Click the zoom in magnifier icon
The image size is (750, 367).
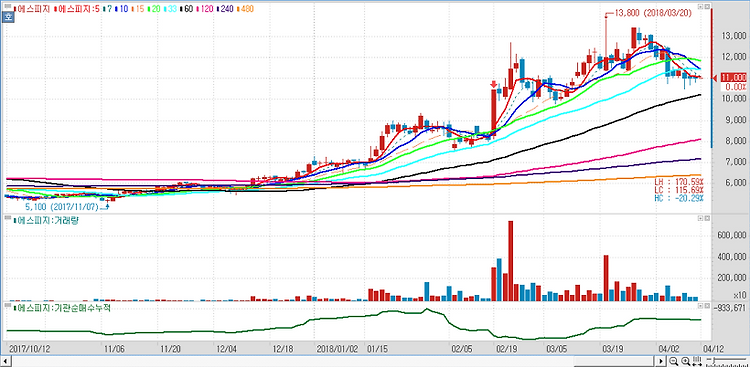685,361
